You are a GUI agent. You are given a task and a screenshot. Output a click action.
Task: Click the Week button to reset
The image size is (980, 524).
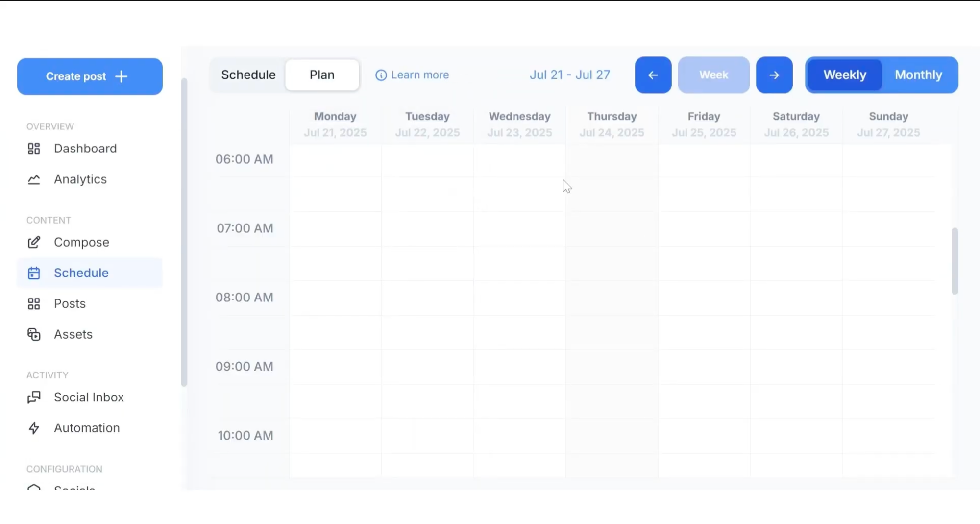pyautogui.click(x=713, y=75)
